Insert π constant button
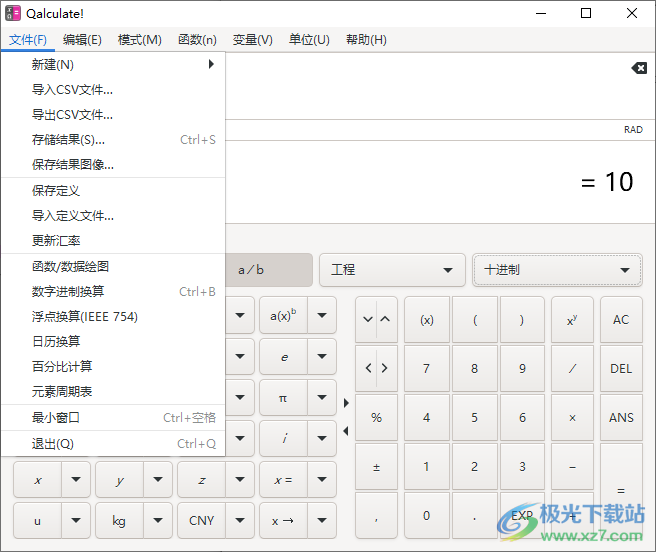Viewport: 656px width, 552px height. (x=283, y=398)
